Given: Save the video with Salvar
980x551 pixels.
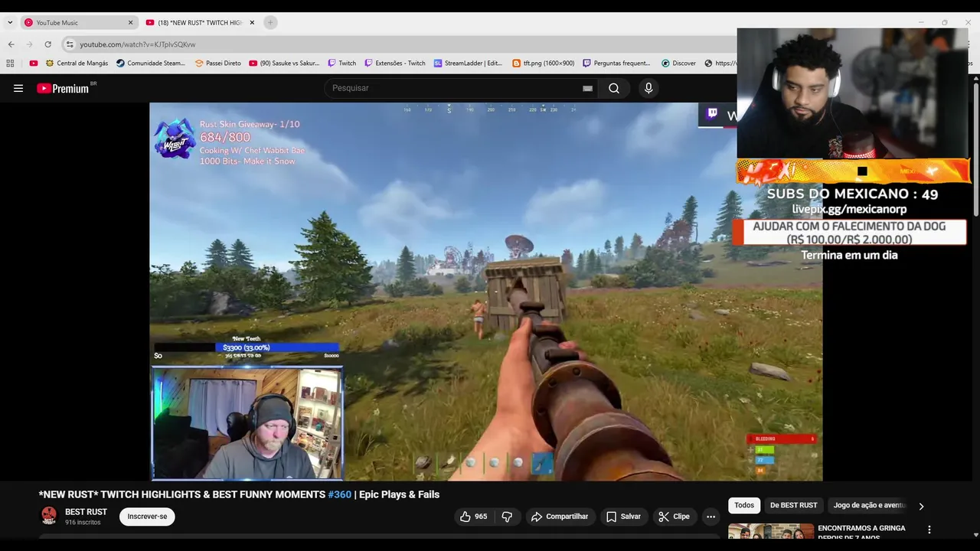Looking at the screenshot, I should [x=623, y=517].
